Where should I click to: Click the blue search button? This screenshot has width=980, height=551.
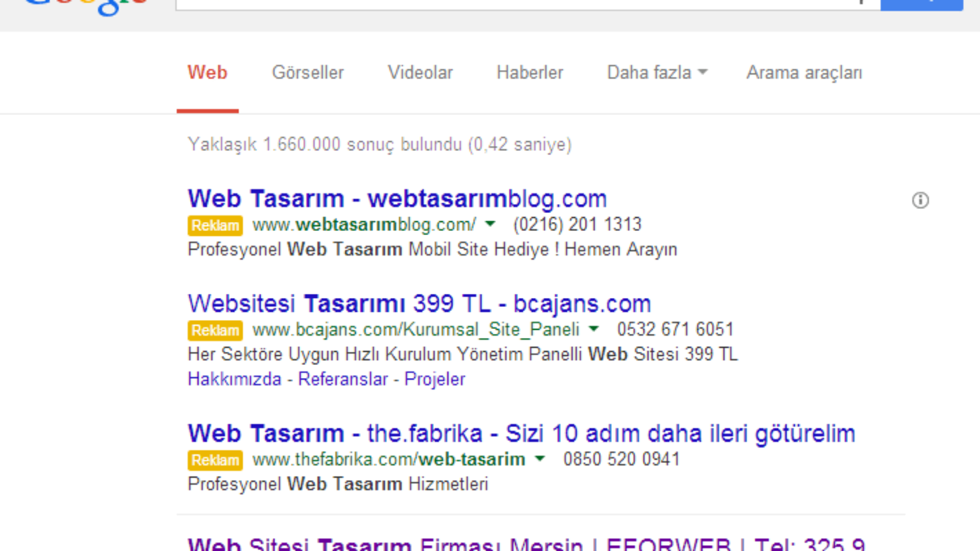tap(921, 4)
